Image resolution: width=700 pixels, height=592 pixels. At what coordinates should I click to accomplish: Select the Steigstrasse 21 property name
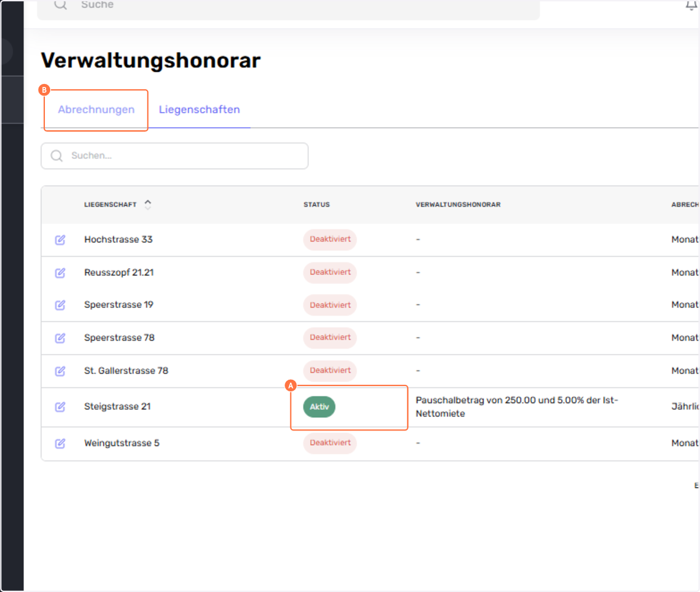click(117, 407)
